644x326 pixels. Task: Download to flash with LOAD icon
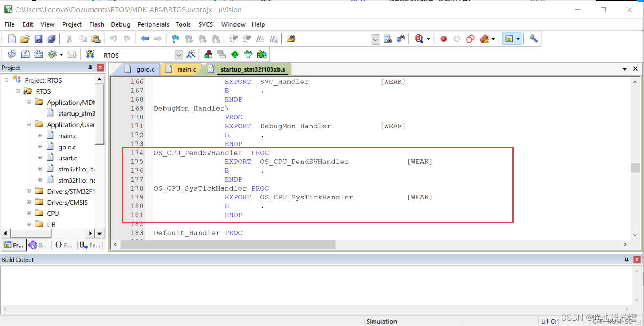tap(90, 55)
